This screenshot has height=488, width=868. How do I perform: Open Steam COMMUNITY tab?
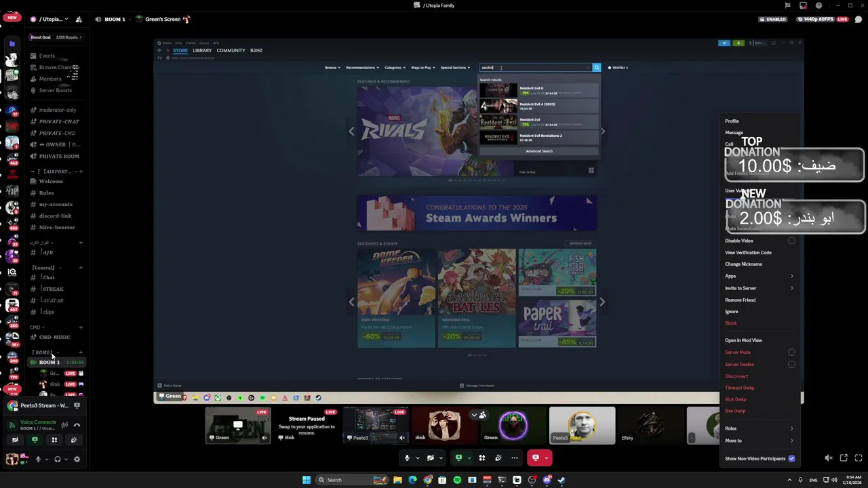click(x=231, y=50)
